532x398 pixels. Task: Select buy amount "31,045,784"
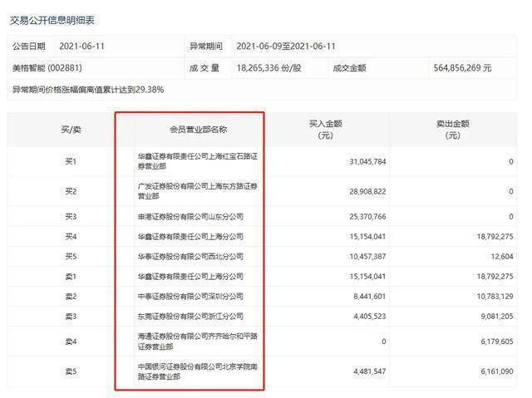pos(367,162)
